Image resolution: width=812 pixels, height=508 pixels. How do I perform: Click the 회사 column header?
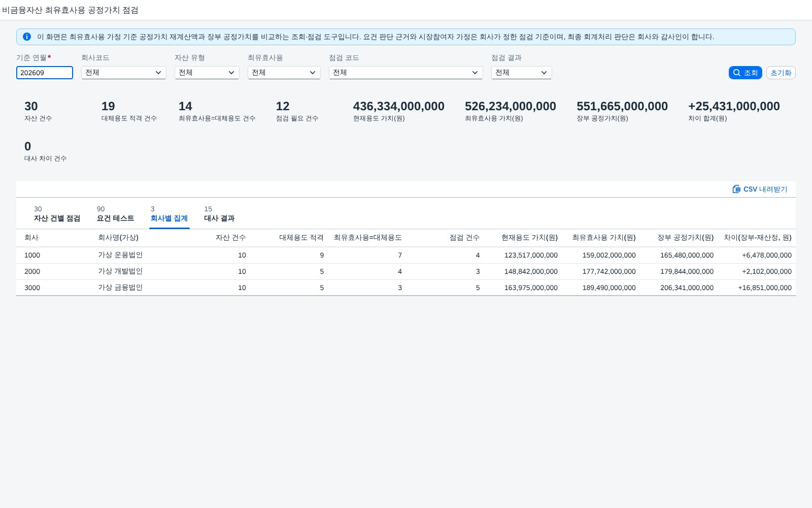(x=31, y=238)
